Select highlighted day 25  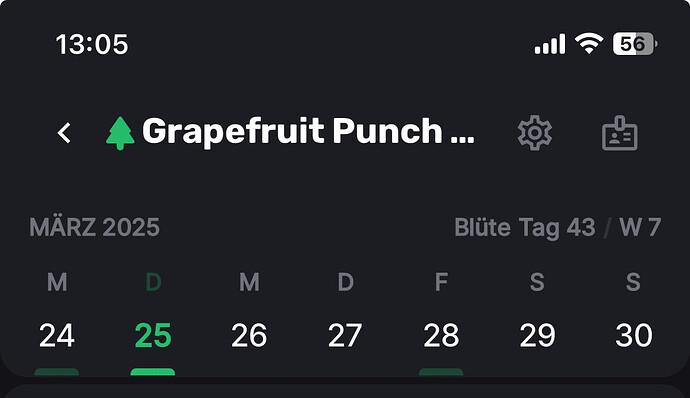(153, 335)
